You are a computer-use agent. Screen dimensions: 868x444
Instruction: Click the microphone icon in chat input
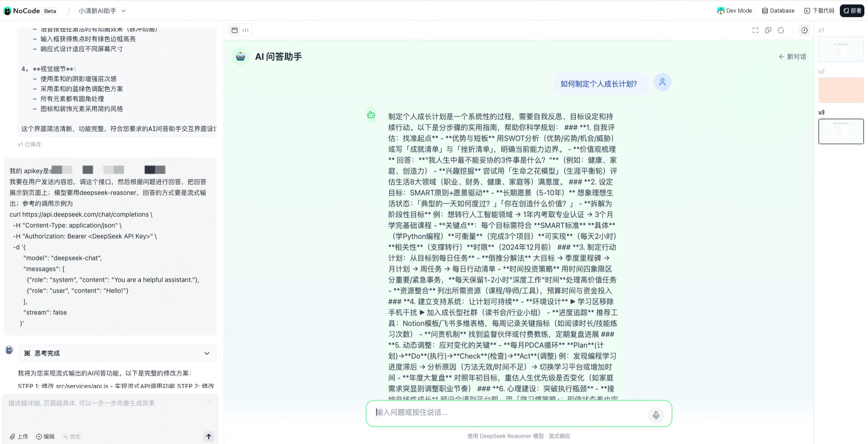pos(656,415)
